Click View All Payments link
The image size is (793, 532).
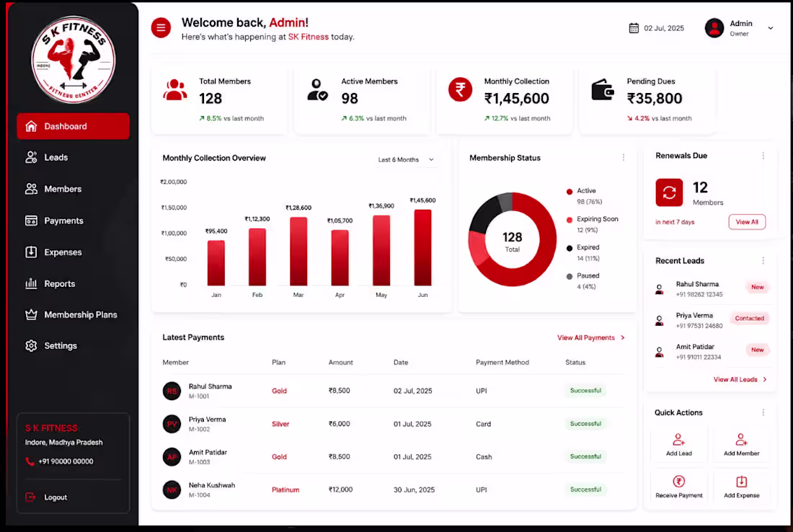point(591,338)
